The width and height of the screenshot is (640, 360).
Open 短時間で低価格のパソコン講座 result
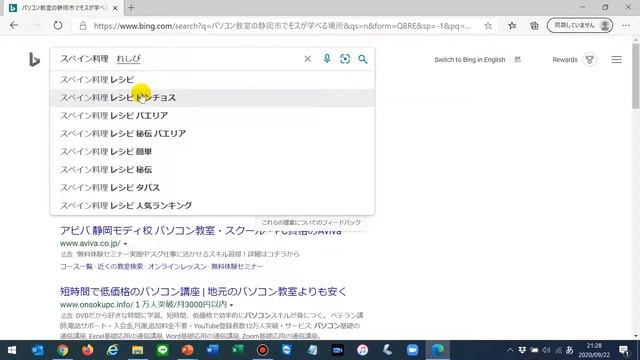click(203, 291)
